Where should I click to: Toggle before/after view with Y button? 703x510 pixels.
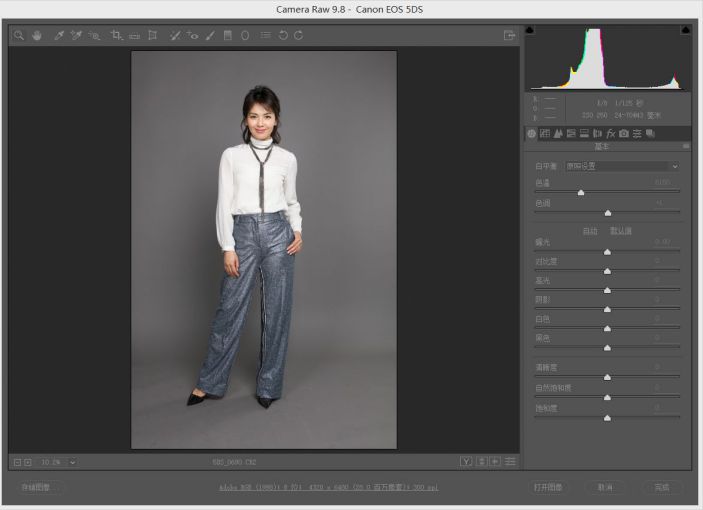466,462
